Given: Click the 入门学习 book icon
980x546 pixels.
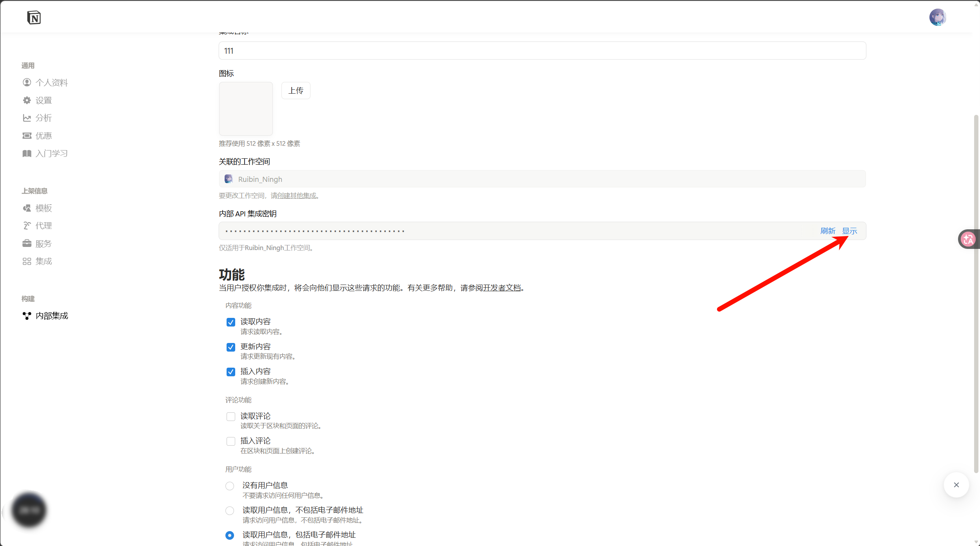Looking at the screenshot, I should [x=27, y=153].
